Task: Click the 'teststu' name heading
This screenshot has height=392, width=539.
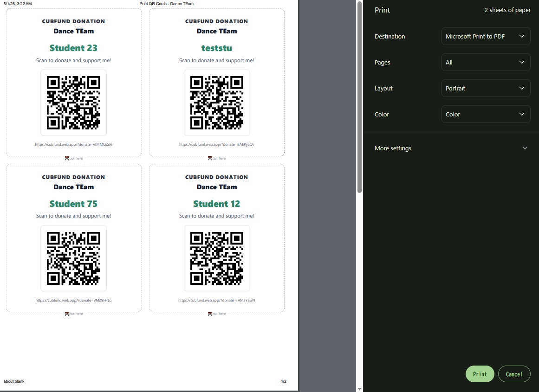Action: [x=216, y=48]
